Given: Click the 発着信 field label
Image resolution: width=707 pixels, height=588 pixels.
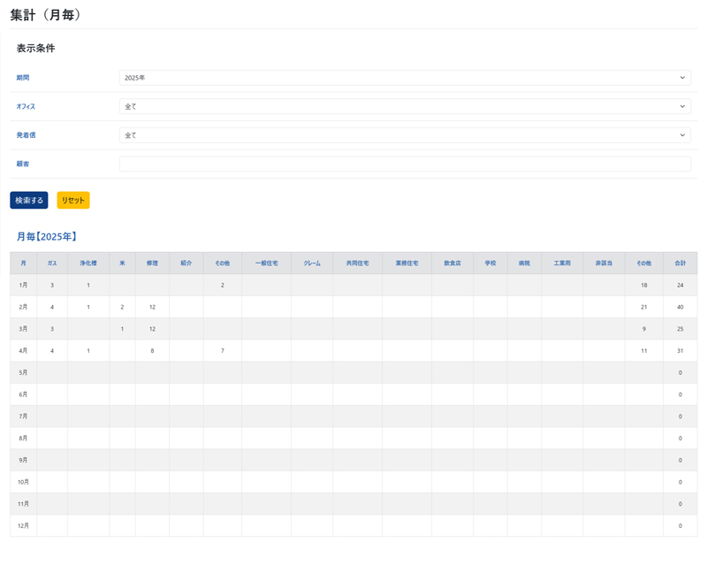Looking at the screenshot, I should point(27,135).
